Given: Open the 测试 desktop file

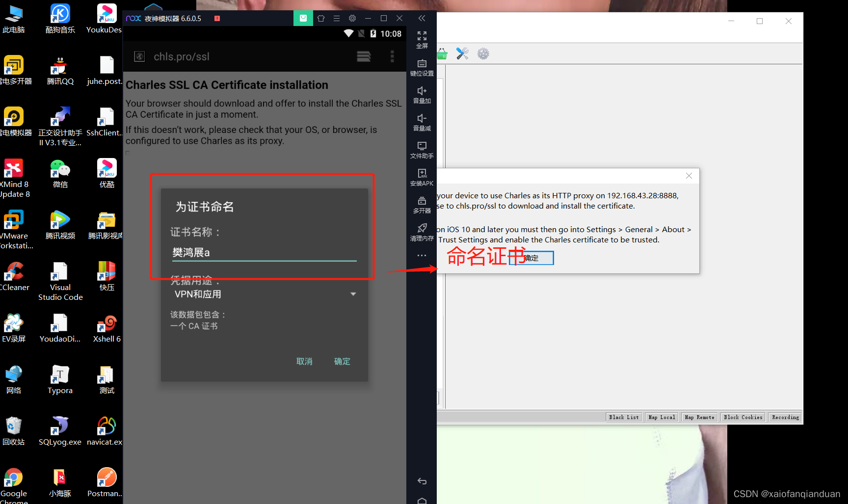Looking at the screenshot, I should pos(107,380).
